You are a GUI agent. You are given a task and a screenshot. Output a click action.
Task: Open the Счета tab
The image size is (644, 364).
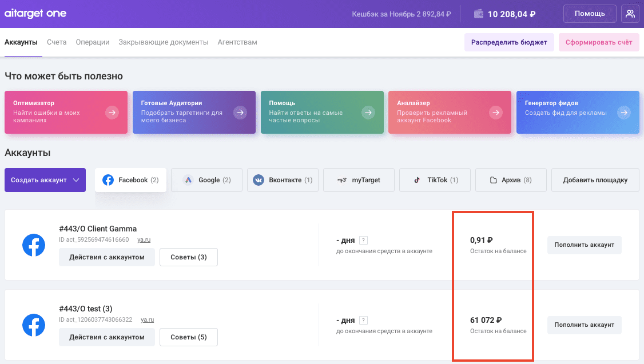57,42
